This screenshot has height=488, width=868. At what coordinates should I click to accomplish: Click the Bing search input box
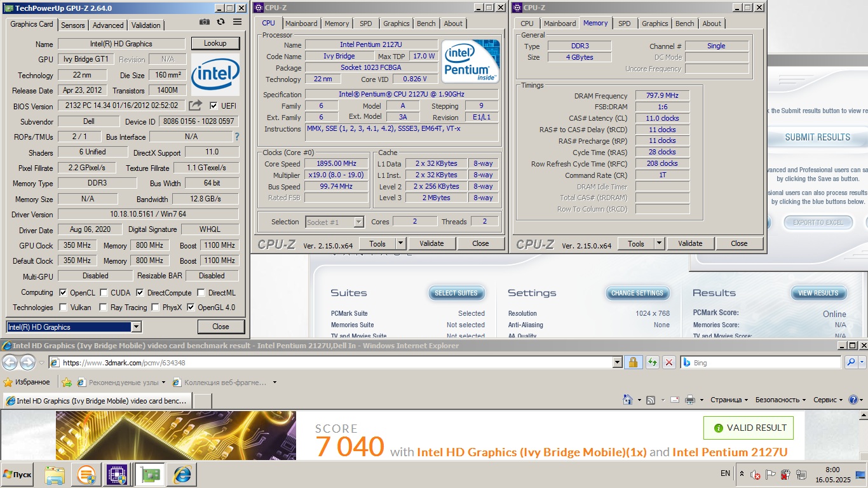pyautogui.click(x=762, y=362)
